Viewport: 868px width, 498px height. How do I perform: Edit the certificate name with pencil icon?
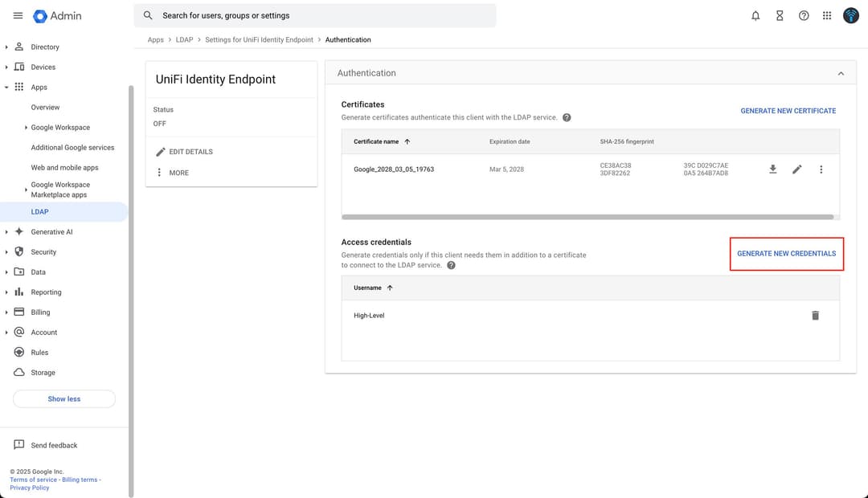(x=796, y=169)
